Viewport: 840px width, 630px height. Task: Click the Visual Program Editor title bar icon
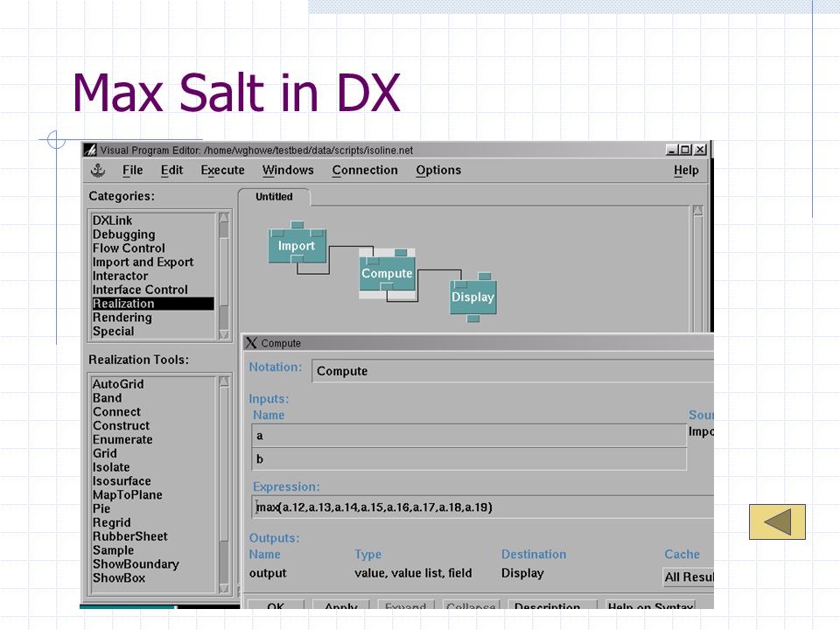90,150
